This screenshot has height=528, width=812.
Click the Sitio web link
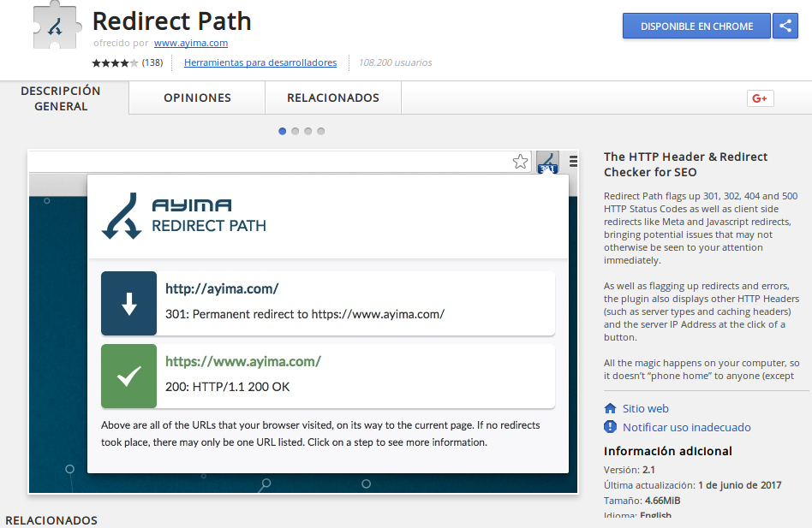point(645,408)
